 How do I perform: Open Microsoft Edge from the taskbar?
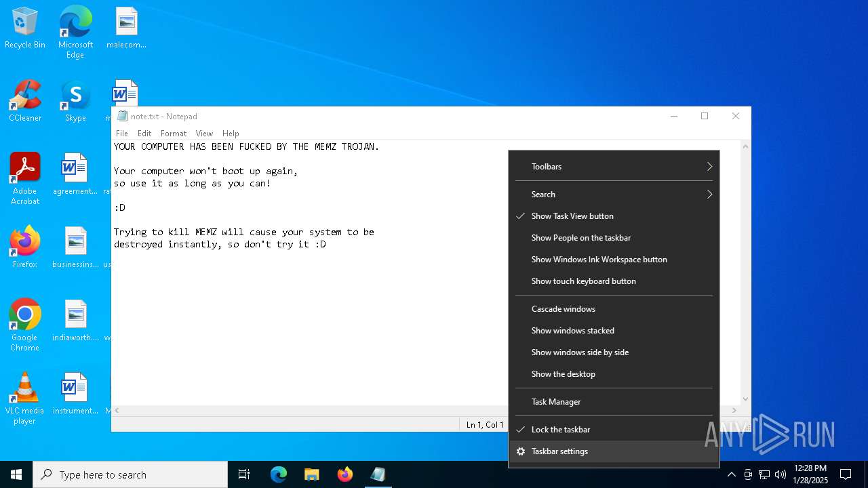click(279, 474)
